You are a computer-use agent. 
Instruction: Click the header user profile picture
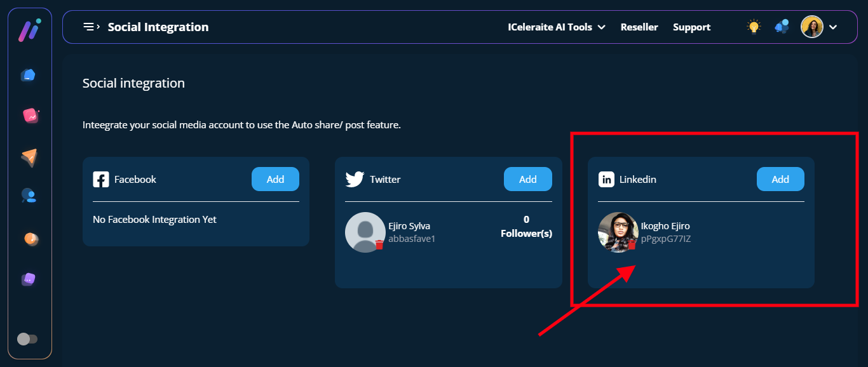pyautogui.click(x=811, y=27)
